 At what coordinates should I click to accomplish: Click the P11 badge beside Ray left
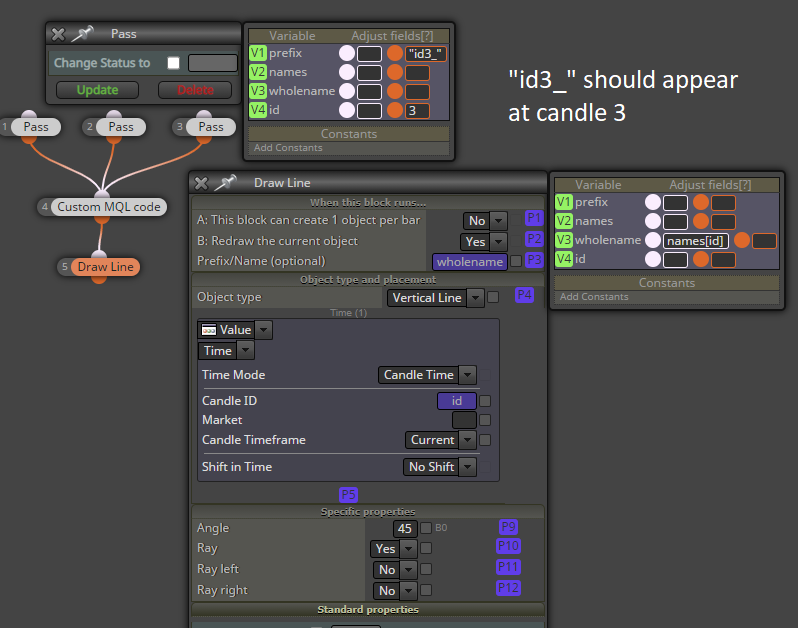(x=508, y=567)
